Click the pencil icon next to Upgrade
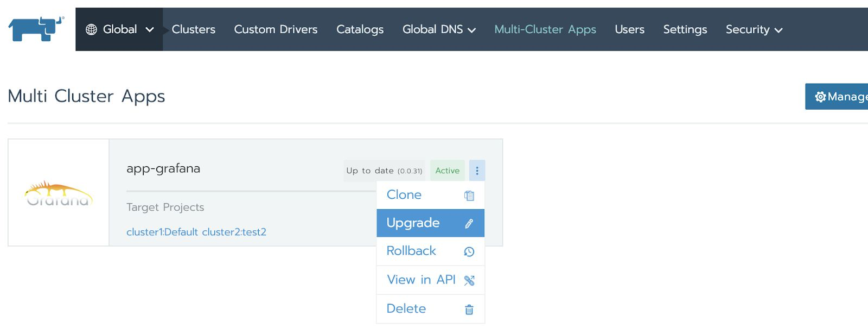Viewport: 868px width, 334px height. pyautogui.click(x=469, y=223)
